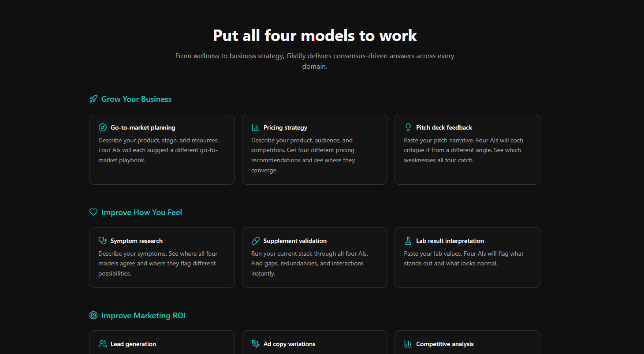Click the chart icon on Competitive analysis
Screen dimensions: 644x354
[408, 344]
